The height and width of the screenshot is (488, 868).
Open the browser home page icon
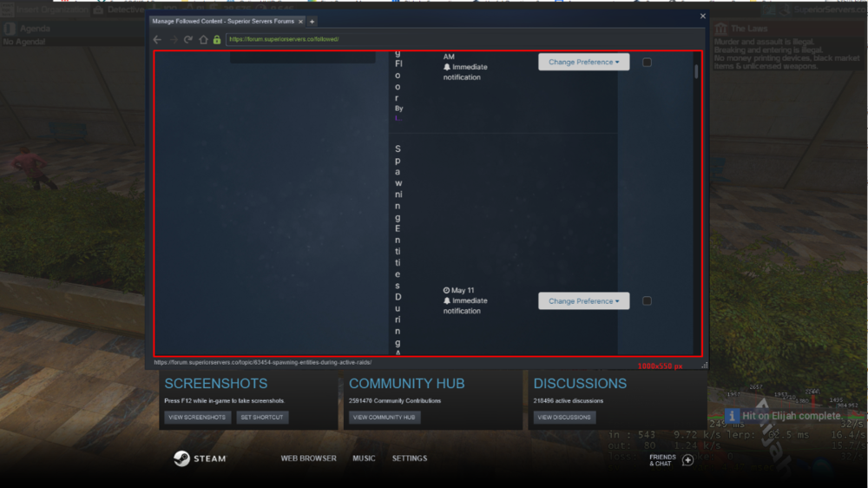tap(203, 39)
